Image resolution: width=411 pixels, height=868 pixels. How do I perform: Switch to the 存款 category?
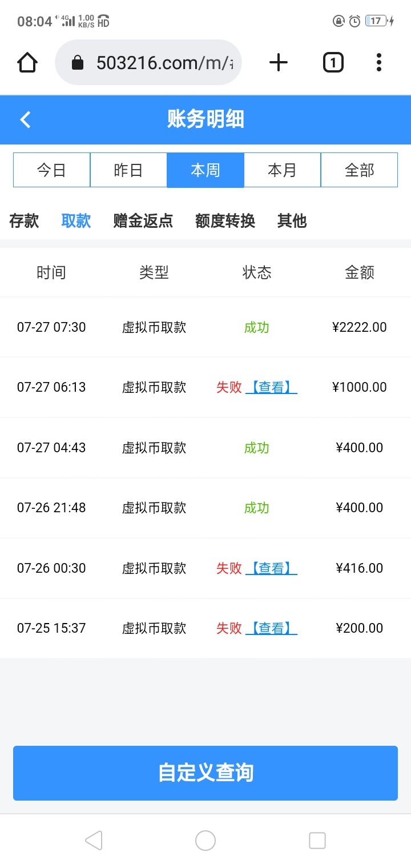point(24,220)
